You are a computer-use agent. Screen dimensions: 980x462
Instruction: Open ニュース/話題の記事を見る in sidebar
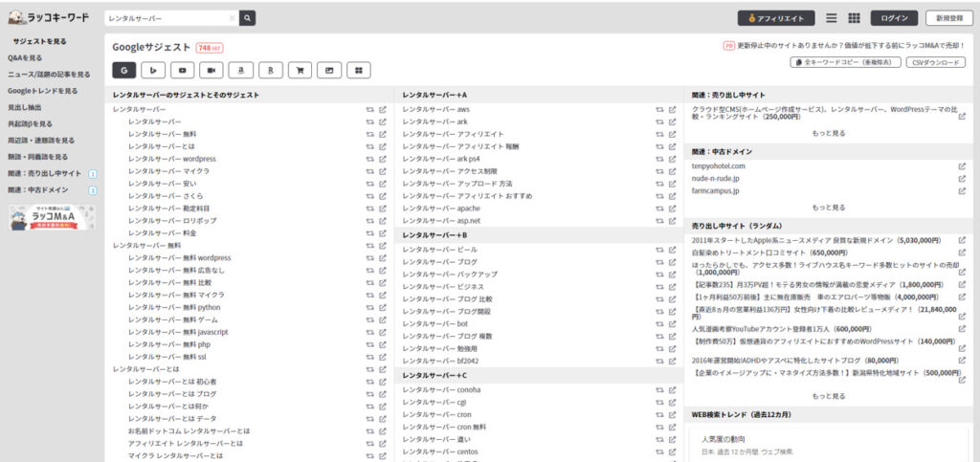49,75
